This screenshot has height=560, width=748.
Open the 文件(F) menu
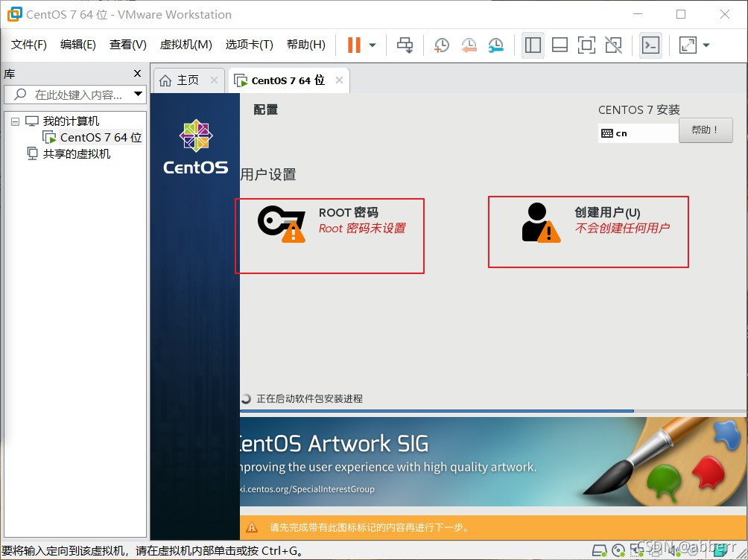pos(28,45)
